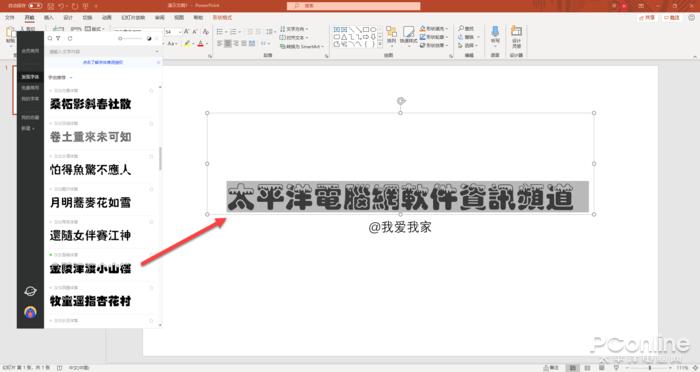Open the Change Case Aa dropdown

[173, 44]
